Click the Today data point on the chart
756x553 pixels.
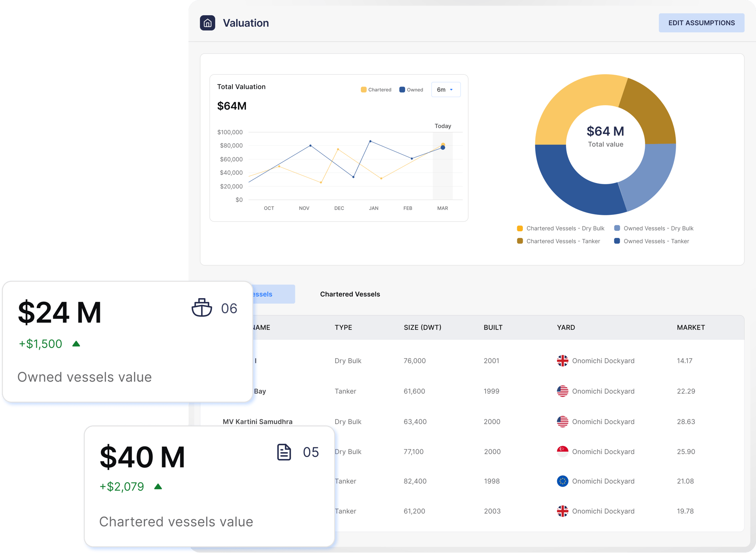[443, 147]
